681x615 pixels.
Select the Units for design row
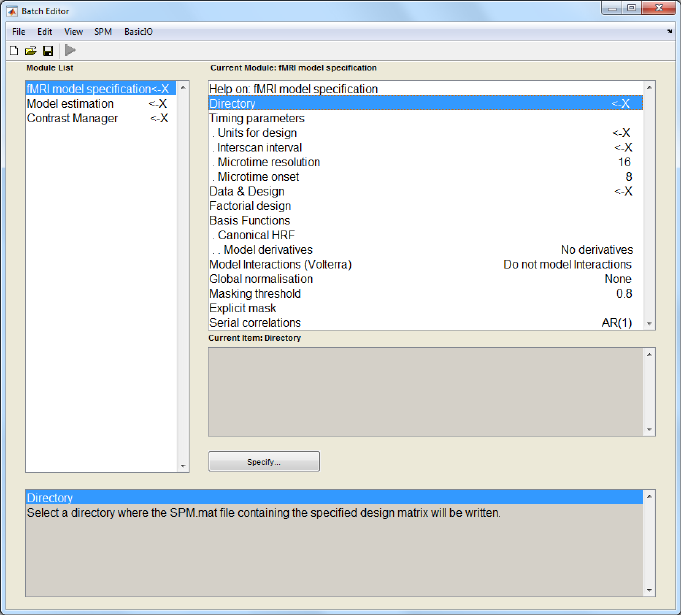[x=426, y=133]
